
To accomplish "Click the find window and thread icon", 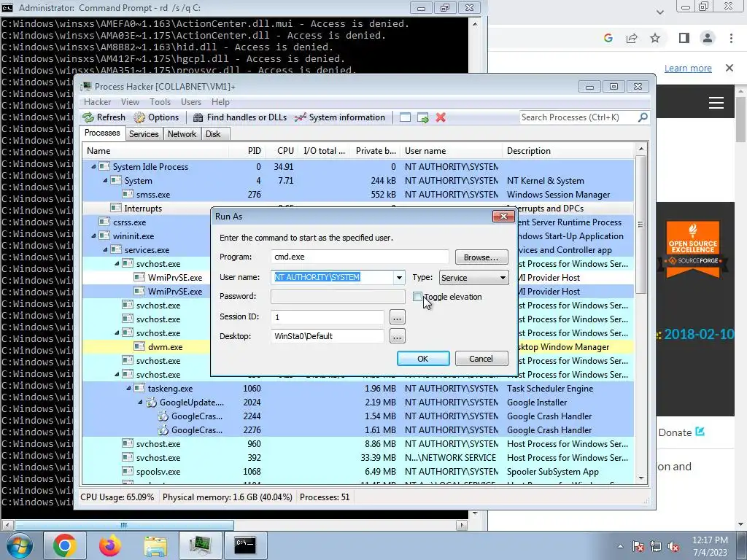I will coord(422,117).
